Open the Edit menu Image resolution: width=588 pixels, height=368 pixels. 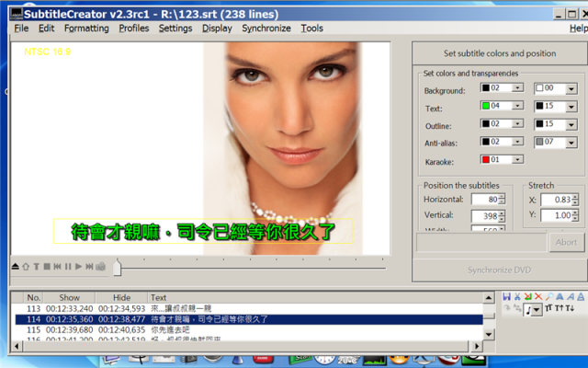click(x=47, y=29)
